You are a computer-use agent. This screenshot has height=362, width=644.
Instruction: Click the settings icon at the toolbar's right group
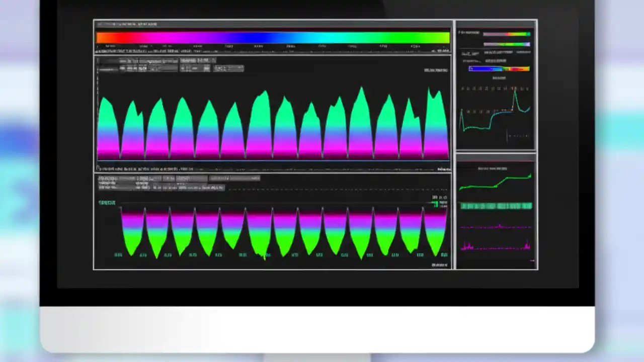[x=229, y=68]
